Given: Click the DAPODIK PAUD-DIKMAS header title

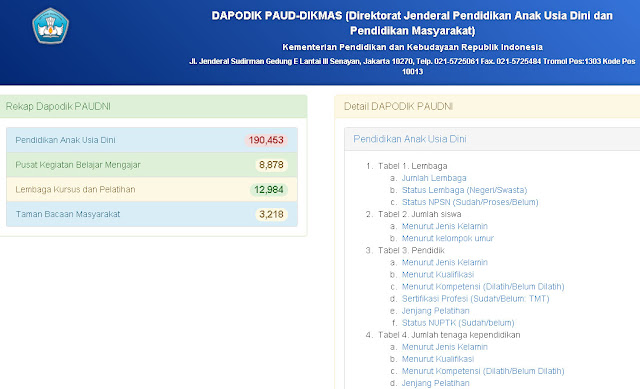Looking at the screenshot, I should 412,23.
